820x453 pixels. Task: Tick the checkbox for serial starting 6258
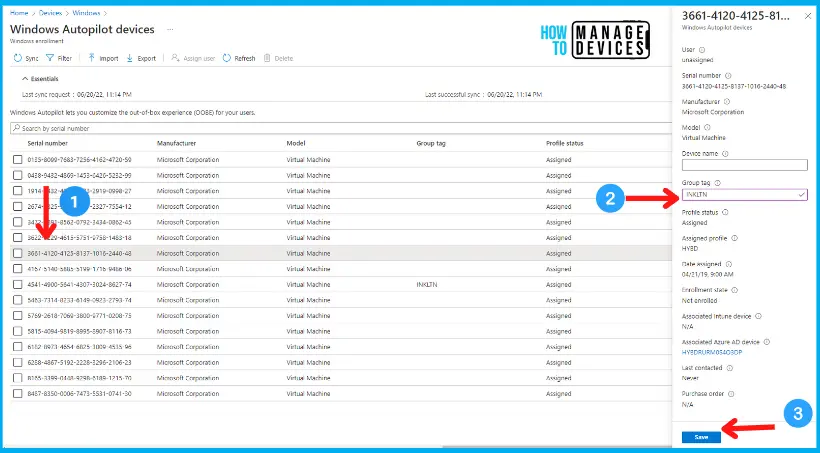[18, 362]
